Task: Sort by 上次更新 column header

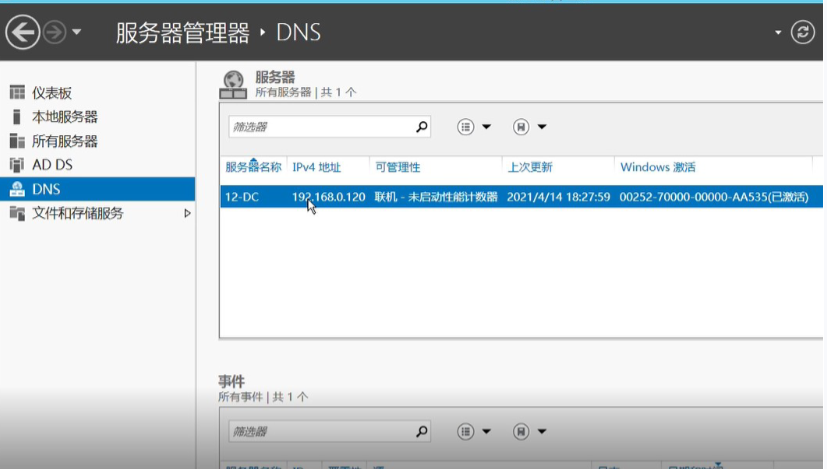Action: (x=530, y=167)
